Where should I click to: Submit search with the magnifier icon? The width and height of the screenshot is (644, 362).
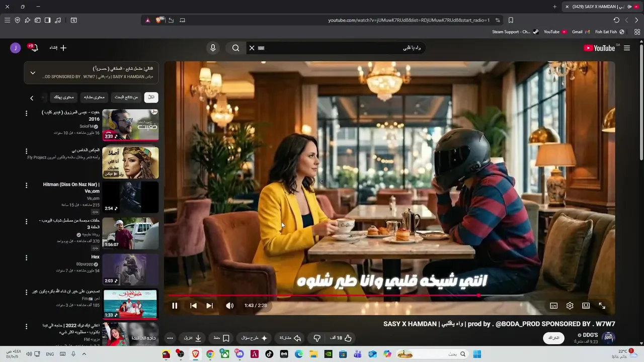pyautogui.click(x=235, y=48)
